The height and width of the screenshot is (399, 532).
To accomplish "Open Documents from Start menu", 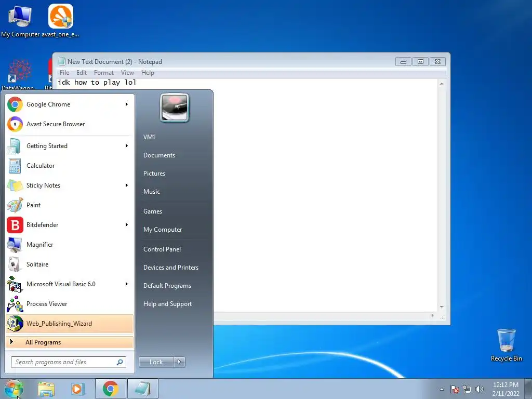I will tap(159, 155).
